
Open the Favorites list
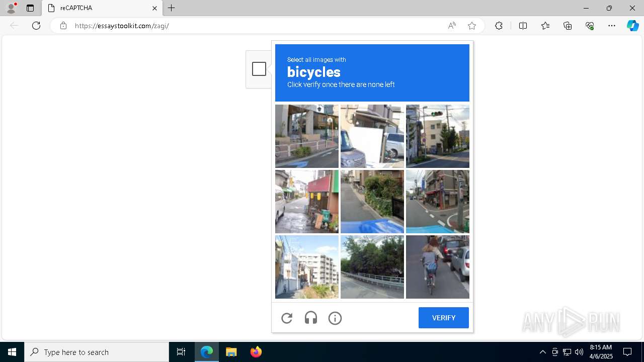pos(545,26)
